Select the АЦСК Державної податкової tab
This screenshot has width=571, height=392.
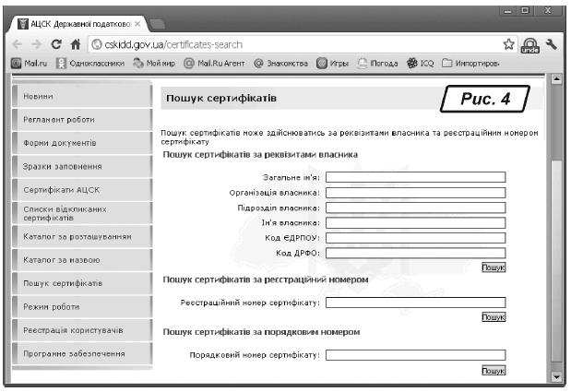(78, 22)
